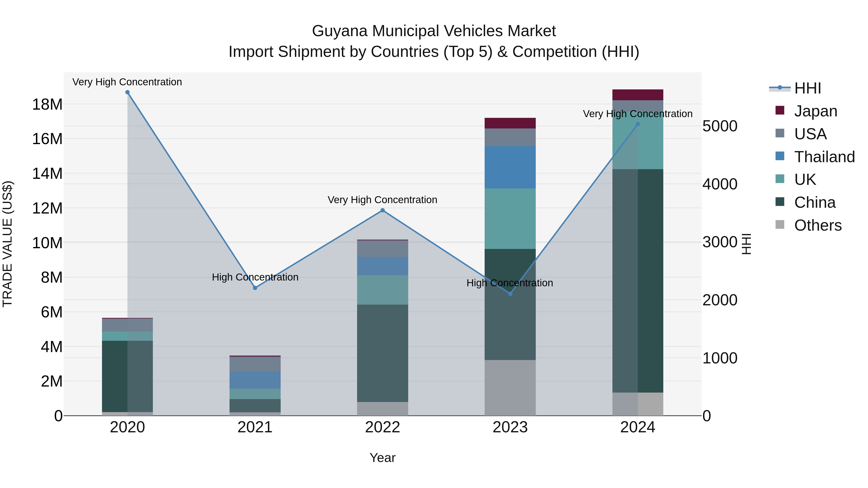868x488 pixels.
Task: Select the 2023 Japan bar segment
Action: [x=510, y=123]
